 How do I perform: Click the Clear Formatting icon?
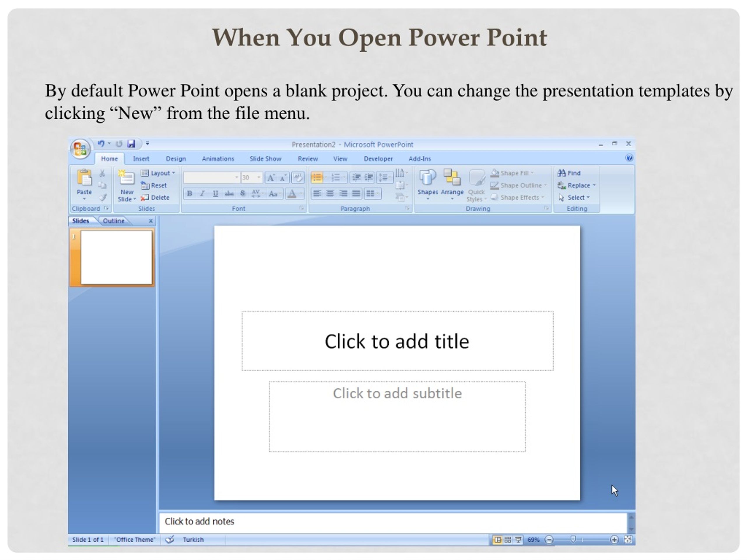pyautogui.click(x=298, y=178)
